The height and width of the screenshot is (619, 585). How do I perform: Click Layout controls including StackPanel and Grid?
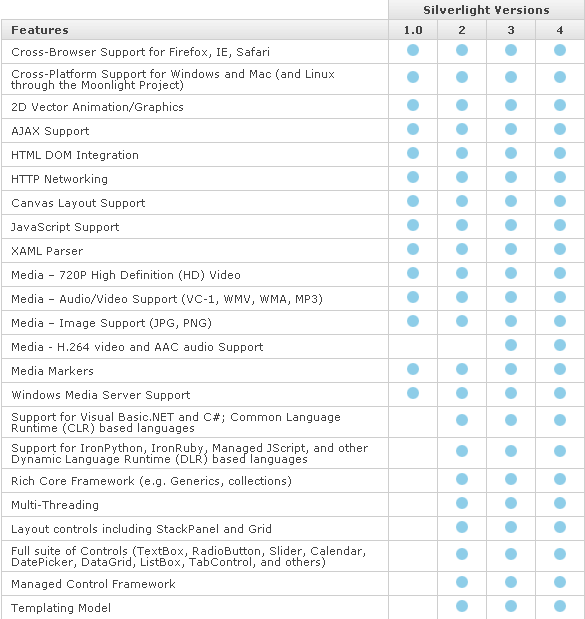tap(141, 529)
